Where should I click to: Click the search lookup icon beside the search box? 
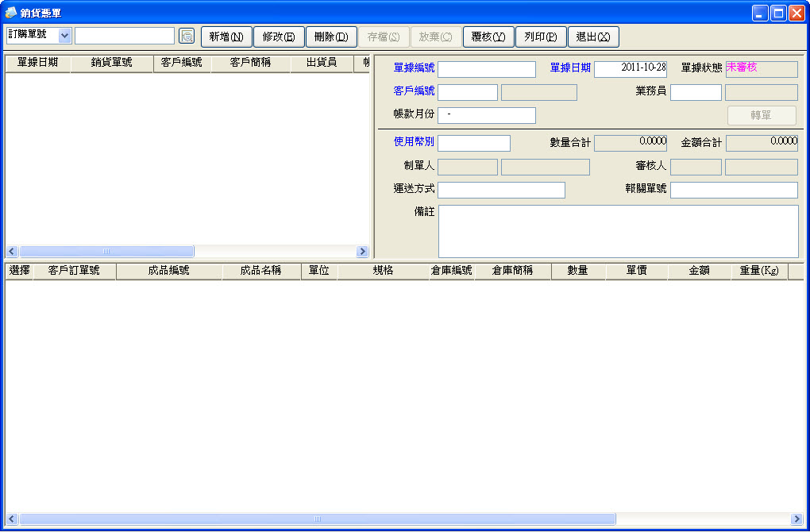187,37
